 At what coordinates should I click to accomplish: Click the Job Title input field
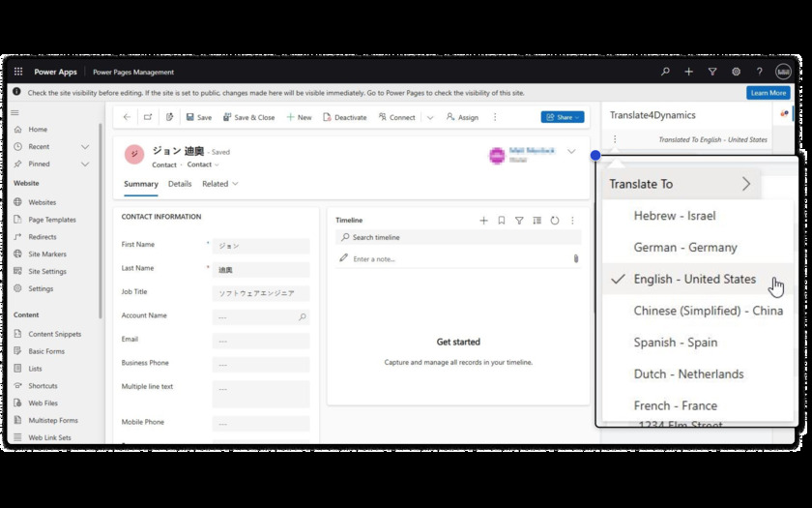(x=261, y=293)
